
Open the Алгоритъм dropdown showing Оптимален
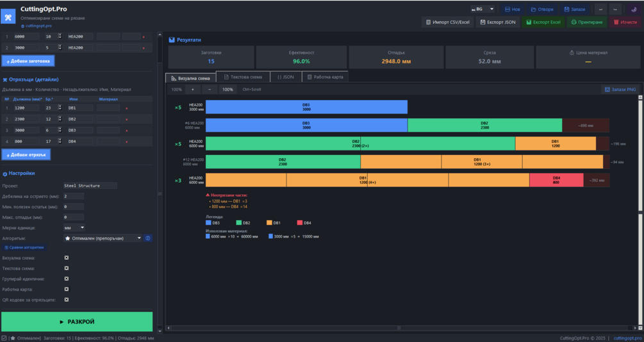[x=103, y=238]
